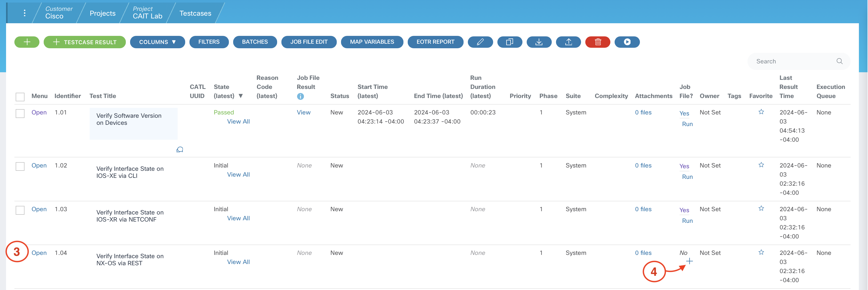Open the comment icon for testcase 1.01
The height and width of the screenshot is (290, 868).
(x=180, y=149)
